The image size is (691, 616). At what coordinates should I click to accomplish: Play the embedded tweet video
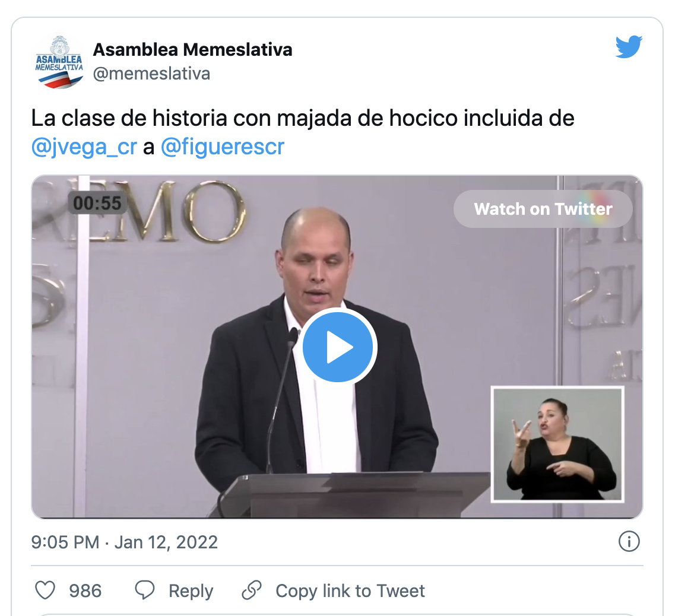point(338,347)
